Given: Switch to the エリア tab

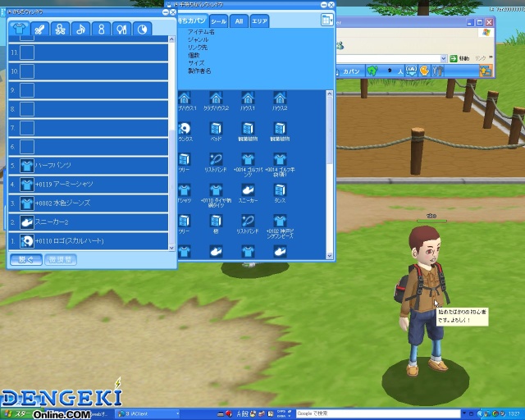Looking at the screenshot, I should pyautogui.click(x=259, y=21).
